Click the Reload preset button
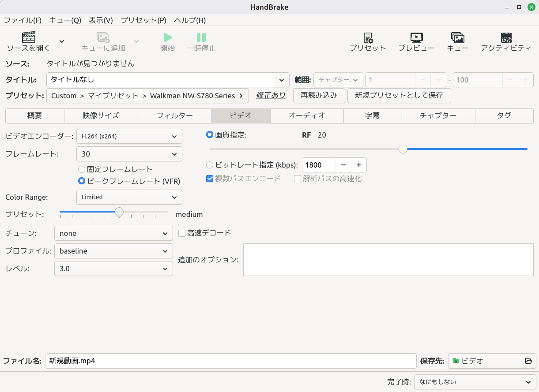Image resolution: width=539 pixels, height=392 pixels. pyautogui.click(x=319, y=95)
